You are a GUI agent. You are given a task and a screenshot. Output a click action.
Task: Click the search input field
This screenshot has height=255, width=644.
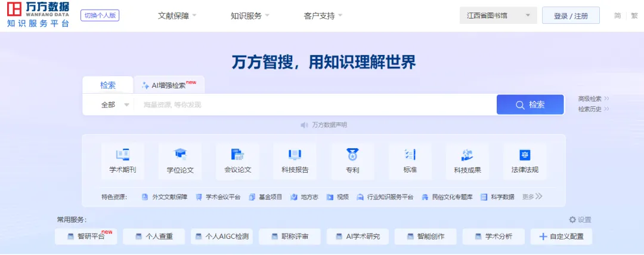pos(315,105)
